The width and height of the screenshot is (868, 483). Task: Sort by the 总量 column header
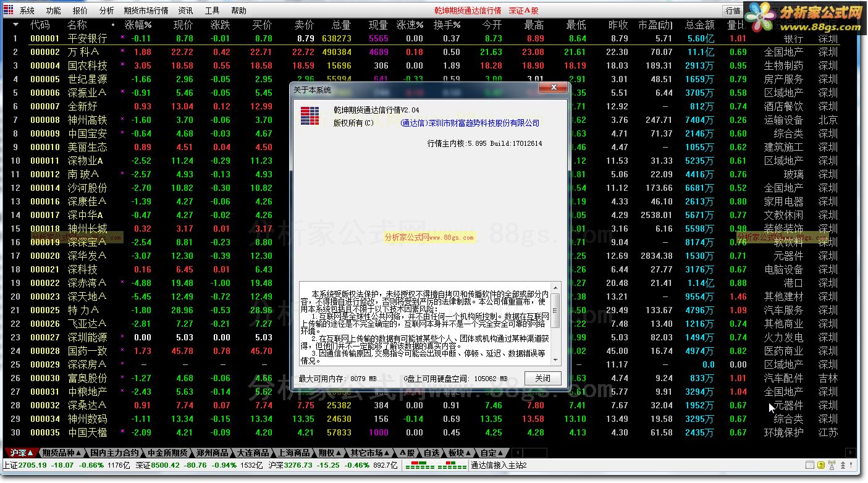[341, 25]
